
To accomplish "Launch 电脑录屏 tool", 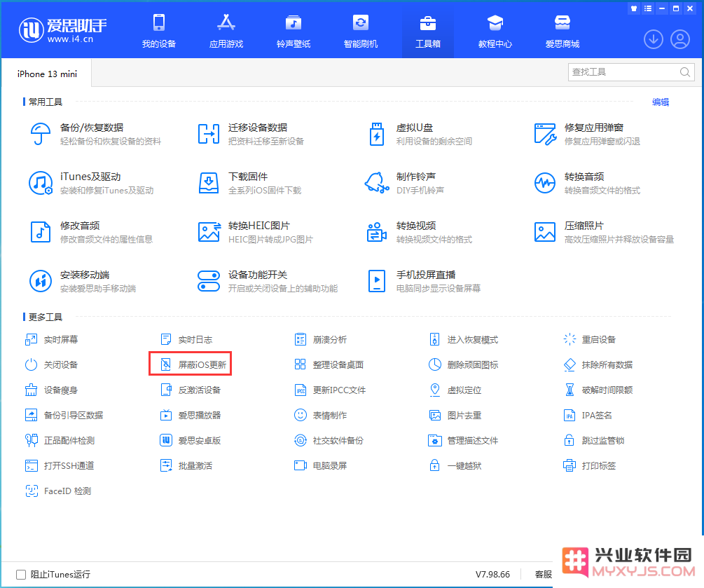I will 321,465.
